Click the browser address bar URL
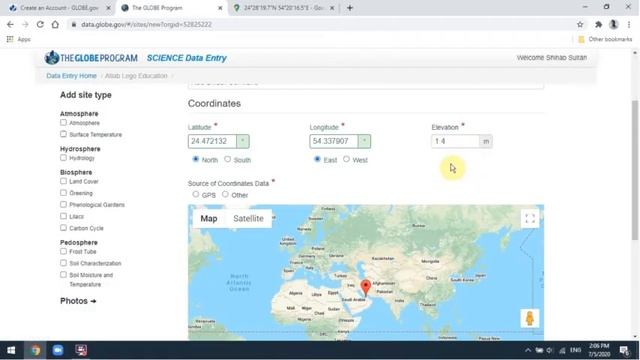 tap(147, 24)
